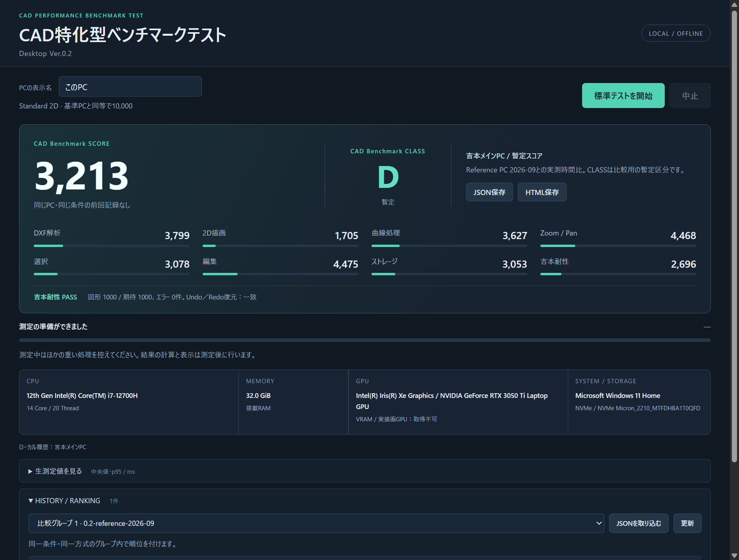Click the LOCAL / OFFLINE badge

676,33
